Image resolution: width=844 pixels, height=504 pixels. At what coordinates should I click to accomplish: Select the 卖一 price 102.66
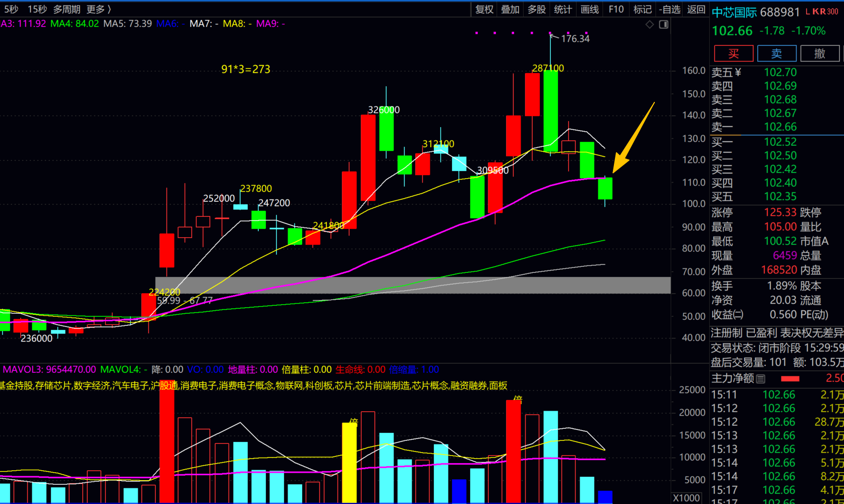[x=780, y=127]
